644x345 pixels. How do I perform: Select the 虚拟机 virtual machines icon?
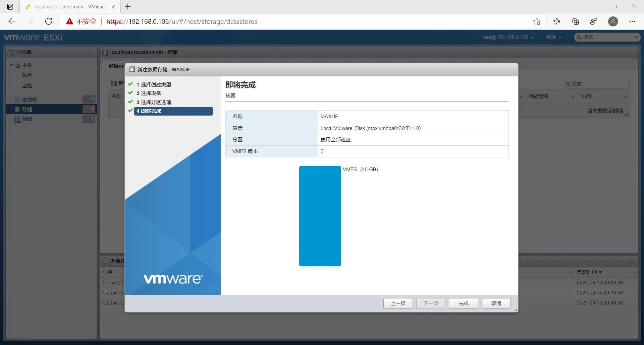pyautogui.click(x=17, y=99)
